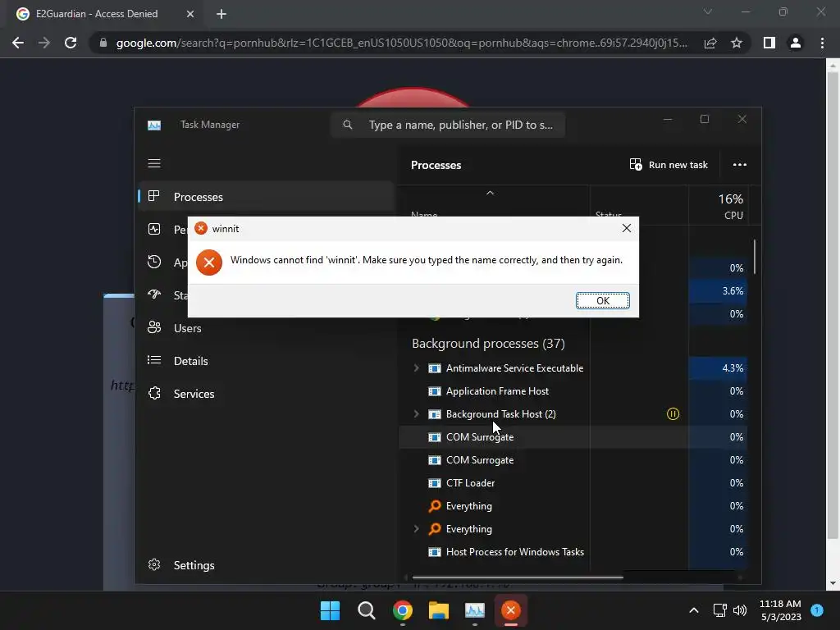Viewport: 840px width, 630px height.
Task: Open the three-dot more options menu
Action: pyautogui.click(x=740, y=164)
